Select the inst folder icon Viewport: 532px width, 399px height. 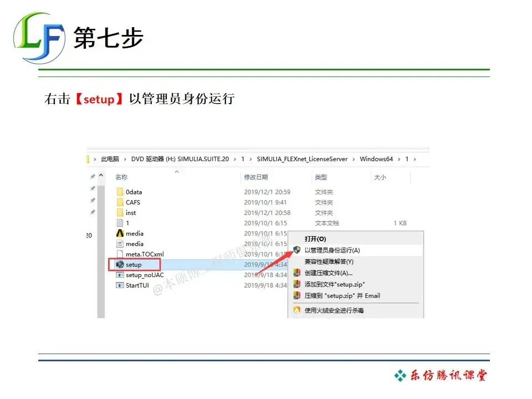[120, 213]
